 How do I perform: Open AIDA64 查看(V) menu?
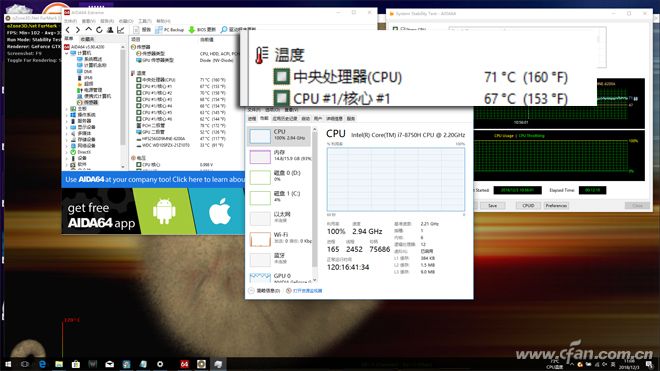click(88, 21)
